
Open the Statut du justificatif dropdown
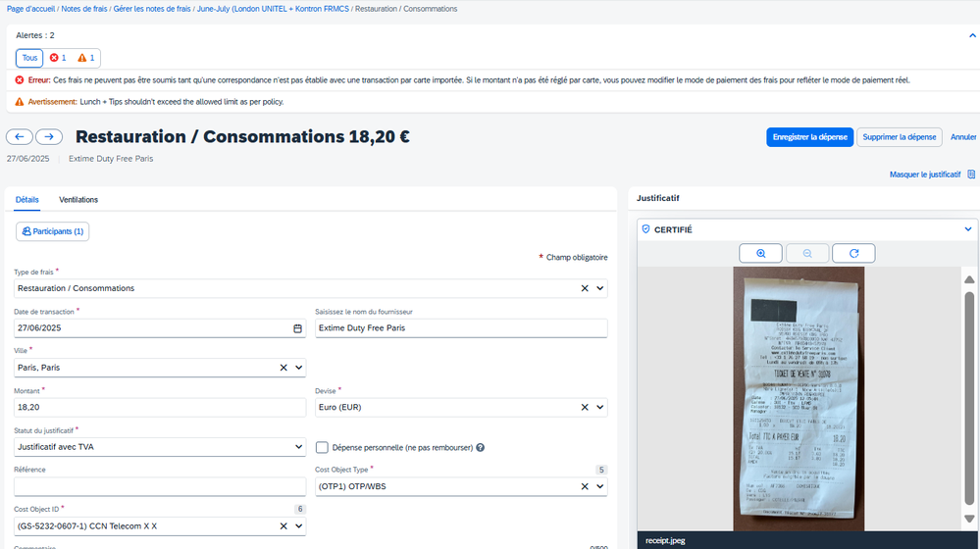pyautogui.click(x=299, y=447)
